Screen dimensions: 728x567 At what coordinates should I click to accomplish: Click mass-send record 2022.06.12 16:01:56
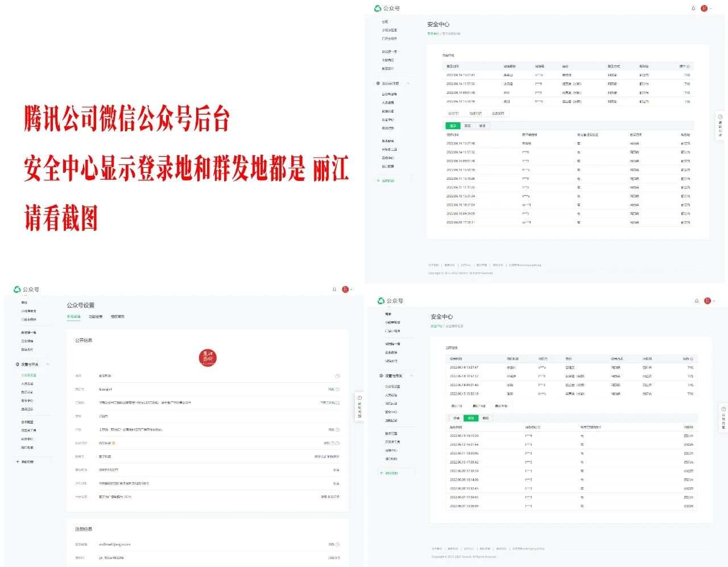click(x=572, y=445)
